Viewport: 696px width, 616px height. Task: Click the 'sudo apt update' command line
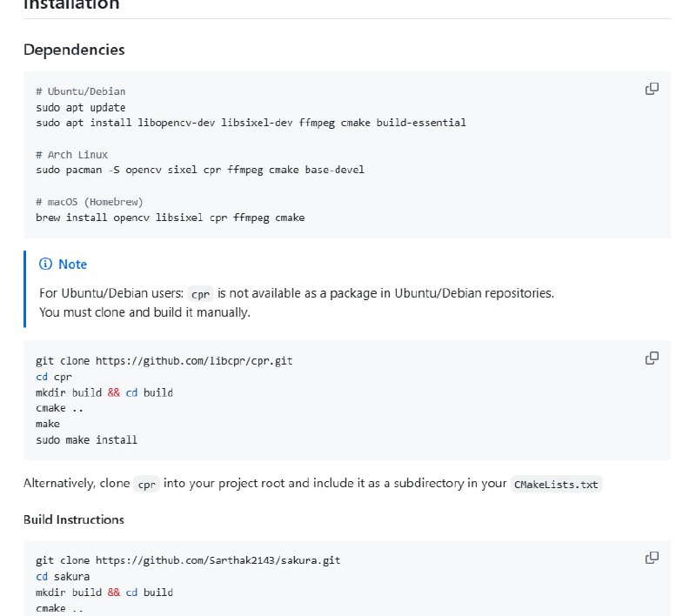81,107
